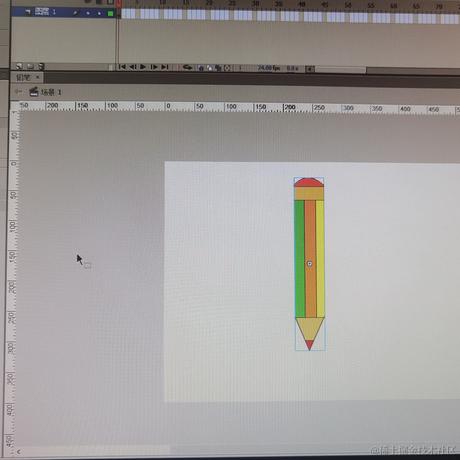This screenshot has height=460, width=460.
Task: Open the Modify Markers menu
Action: tap(227, 68)
